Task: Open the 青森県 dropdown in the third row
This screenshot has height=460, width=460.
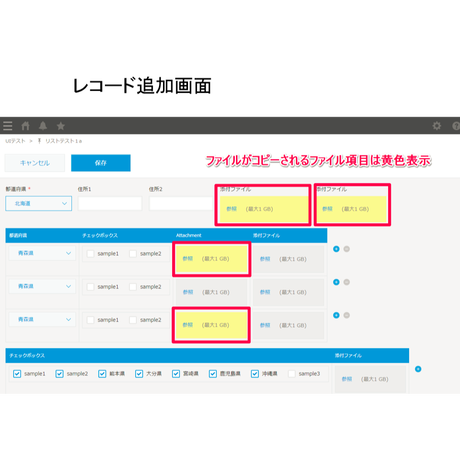Action: [x=42, y=319]
